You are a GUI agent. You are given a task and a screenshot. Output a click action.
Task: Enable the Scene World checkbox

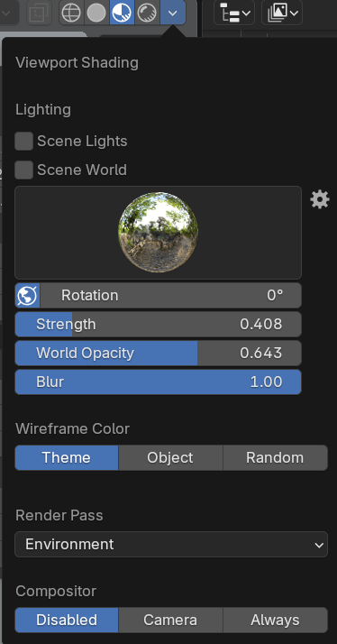tap(23, 170)
